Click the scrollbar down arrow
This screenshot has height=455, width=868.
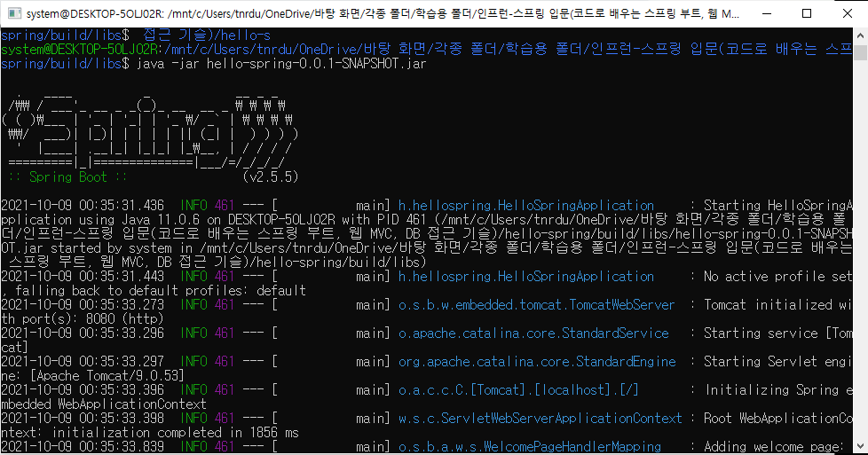(x=860, y=445)
